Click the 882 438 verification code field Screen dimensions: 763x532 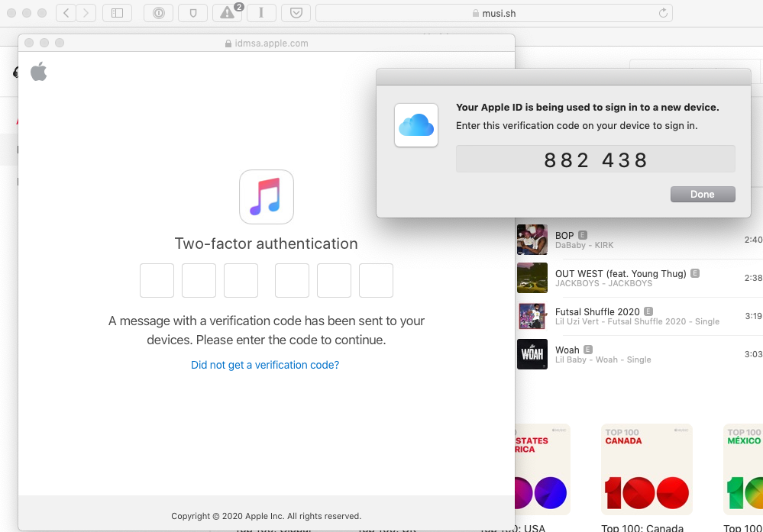pyautogui.click(x=595, y=159)
